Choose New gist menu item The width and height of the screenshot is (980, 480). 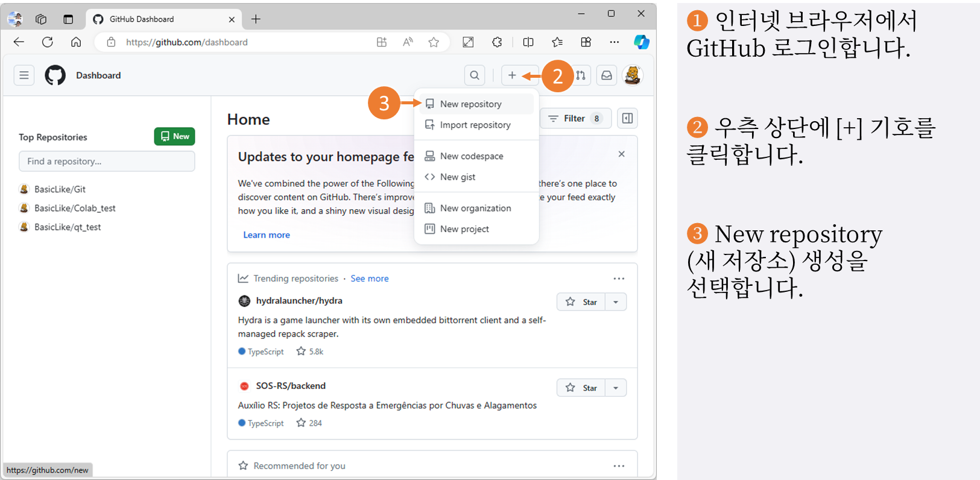point(476,177)
